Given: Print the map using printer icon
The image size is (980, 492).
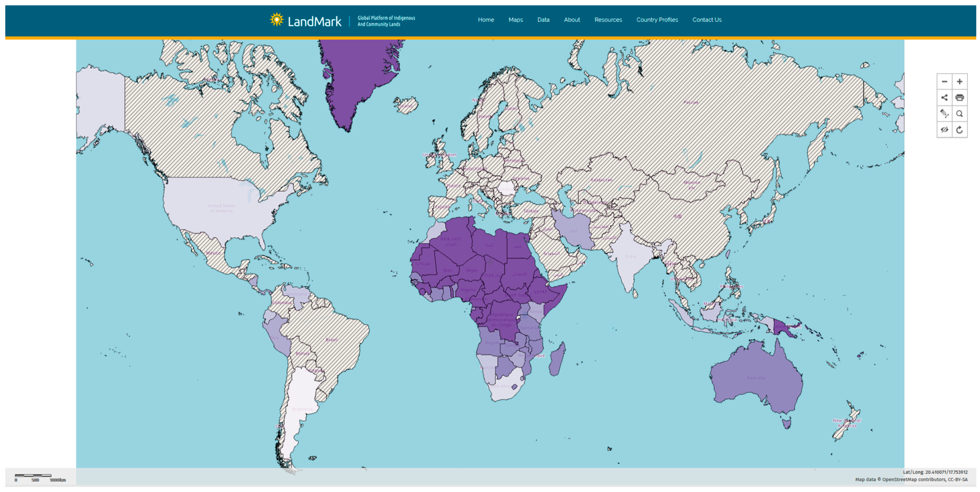Looking at the screenshot, I should click(x=959, y=98).
